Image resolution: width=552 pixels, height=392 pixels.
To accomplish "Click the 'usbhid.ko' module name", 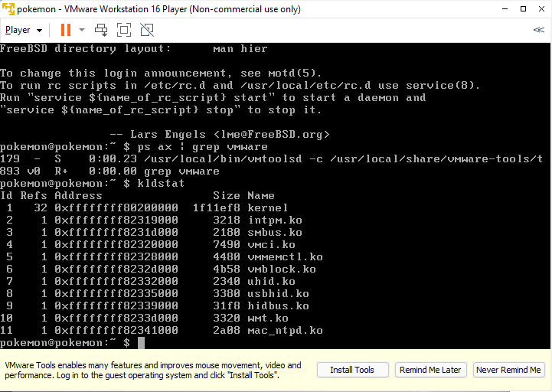I will pos(278,294).
